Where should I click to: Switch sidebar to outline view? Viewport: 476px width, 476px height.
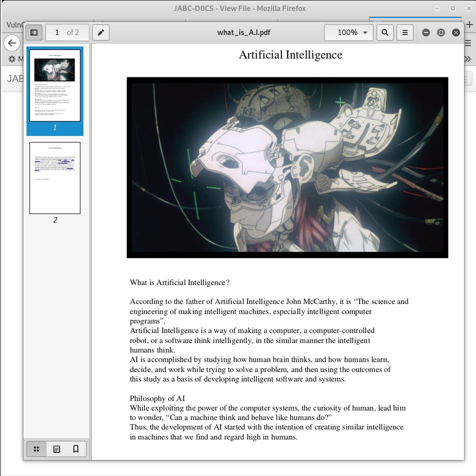pos(56,449)
